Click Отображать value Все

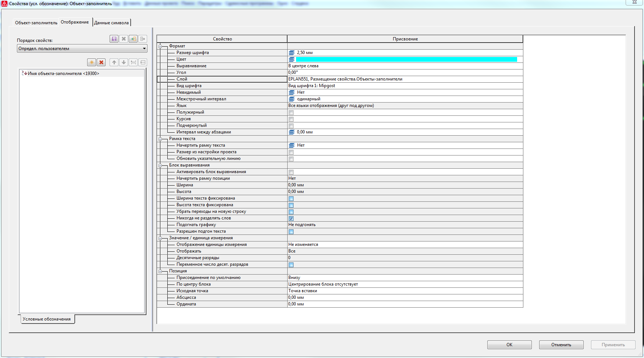(405, 251)
